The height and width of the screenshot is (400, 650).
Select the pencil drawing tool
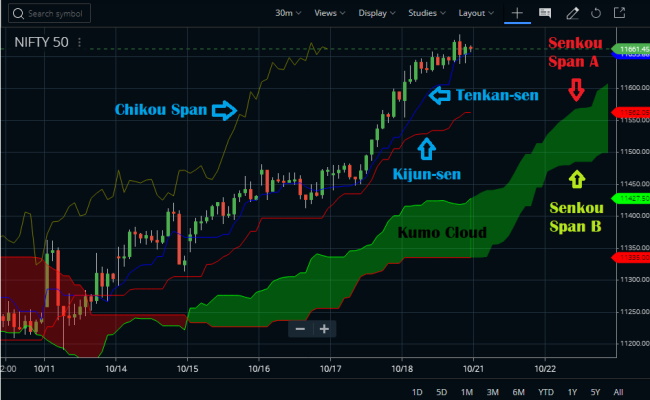coord(573,14)
